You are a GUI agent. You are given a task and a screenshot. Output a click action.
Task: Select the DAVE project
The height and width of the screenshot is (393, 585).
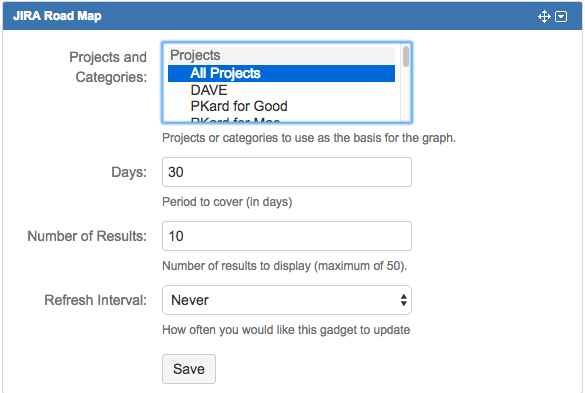coord(281,90)
